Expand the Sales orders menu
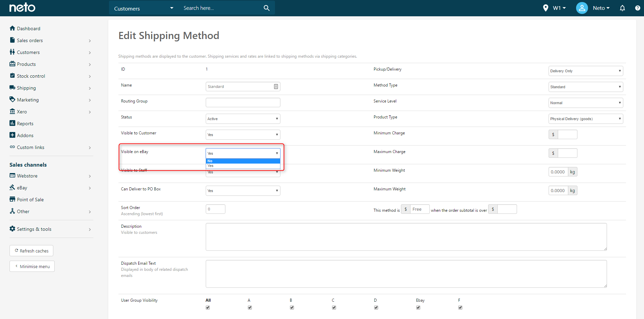 tap(90, 41)
